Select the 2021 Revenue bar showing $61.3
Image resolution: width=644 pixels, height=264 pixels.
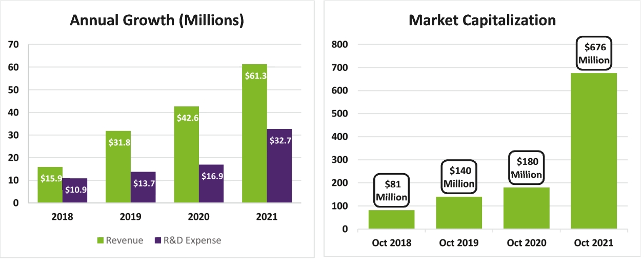(254, 134)
